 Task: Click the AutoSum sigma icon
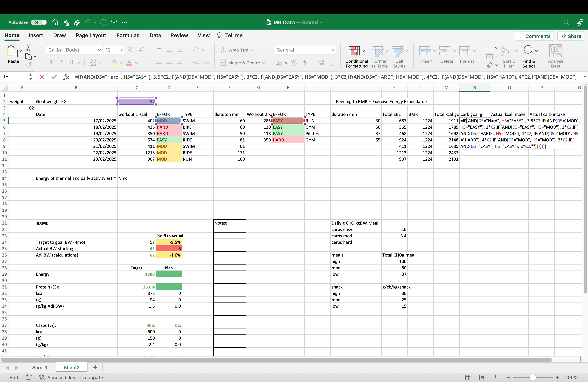pos(489,48)
